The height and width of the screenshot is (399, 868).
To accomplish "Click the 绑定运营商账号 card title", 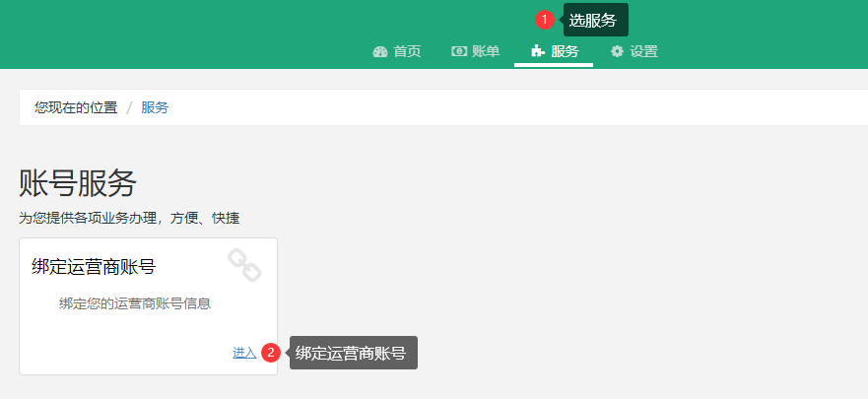I will point(94,267).
